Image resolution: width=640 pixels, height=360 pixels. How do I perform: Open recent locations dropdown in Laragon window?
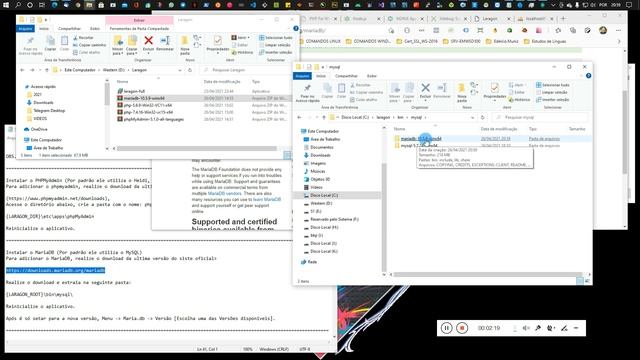[x=40, y=70]
